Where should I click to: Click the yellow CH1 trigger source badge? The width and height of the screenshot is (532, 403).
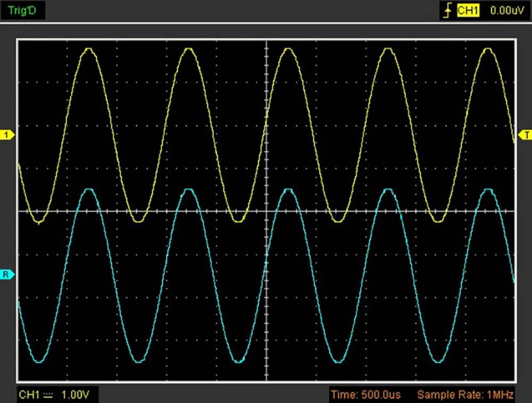tap(468, 10)
